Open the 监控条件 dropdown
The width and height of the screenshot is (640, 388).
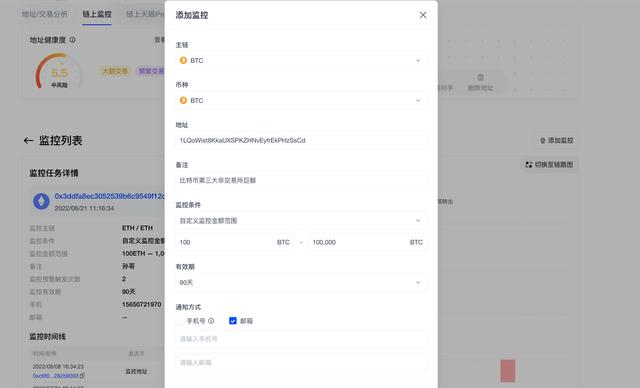(301, 221)
